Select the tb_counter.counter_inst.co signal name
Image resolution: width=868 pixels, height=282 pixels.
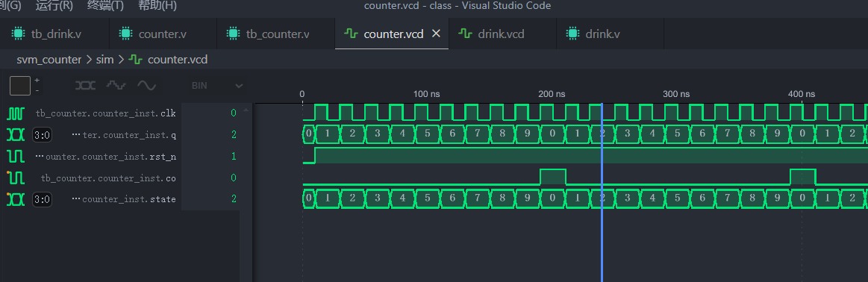pos(108,178)
